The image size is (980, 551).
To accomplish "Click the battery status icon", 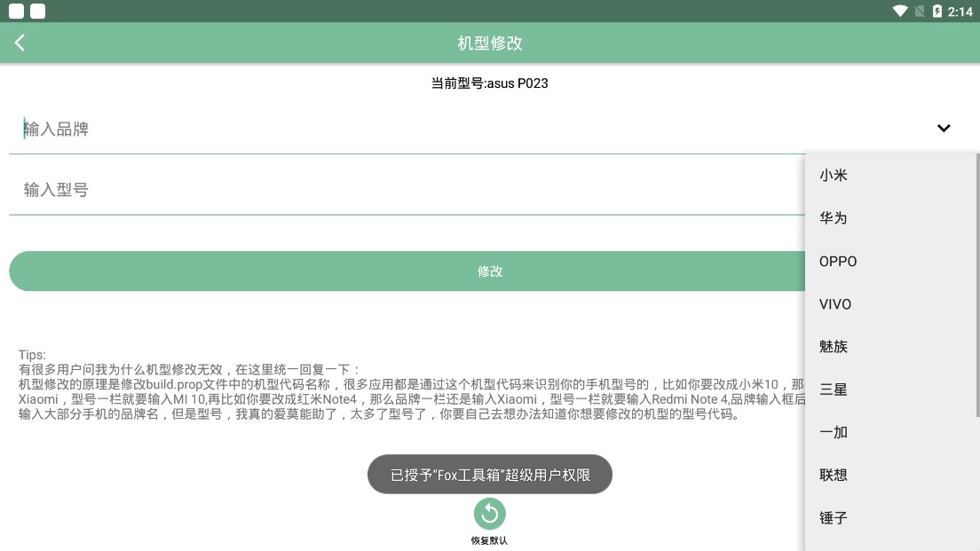I will click(937, 12).
